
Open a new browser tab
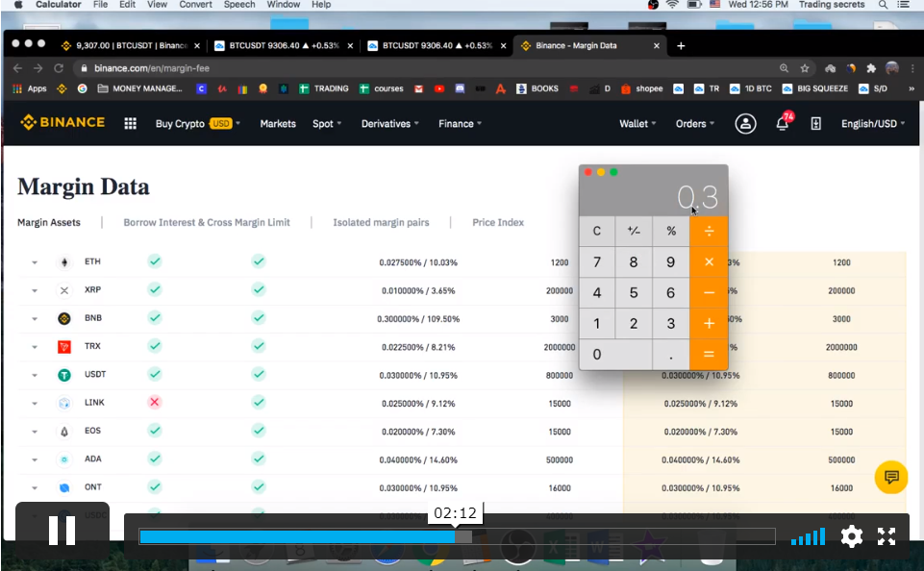681,46
